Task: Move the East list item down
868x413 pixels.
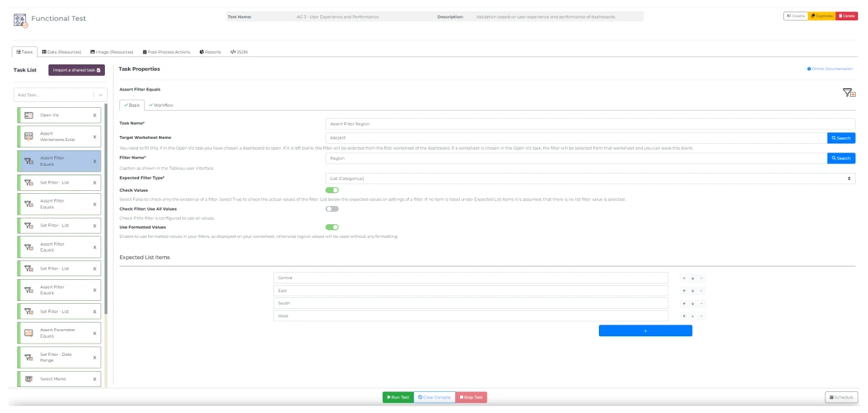Action: [x=692, y=291]
